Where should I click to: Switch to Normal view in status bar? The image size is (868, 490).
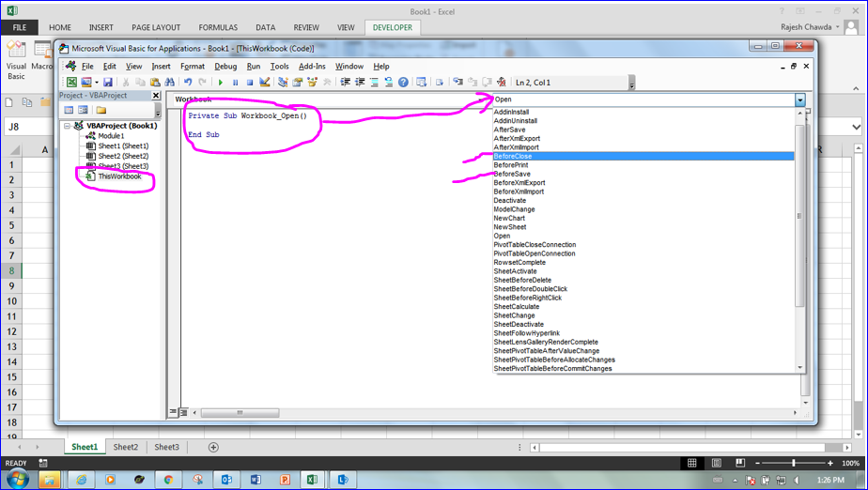(692, 463)
